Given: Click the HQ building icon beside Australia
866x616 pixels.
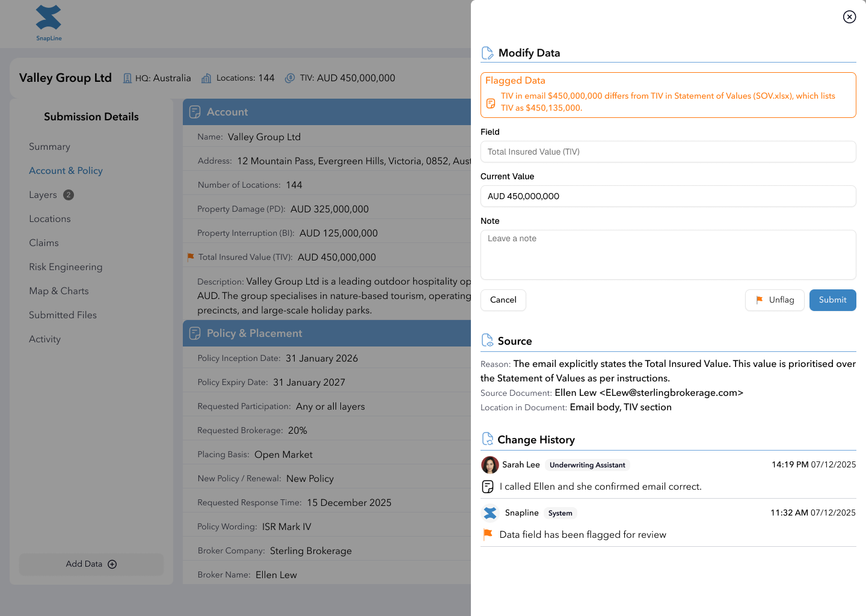Looking at the screenshot, I should pos(127,78).
